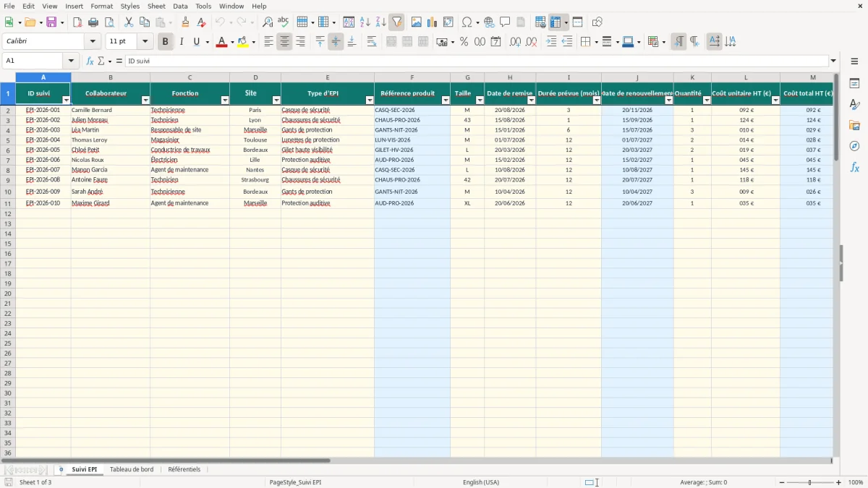Toggle Wrap Text
This screenshot has width=868, height=488.
[372, 42]
